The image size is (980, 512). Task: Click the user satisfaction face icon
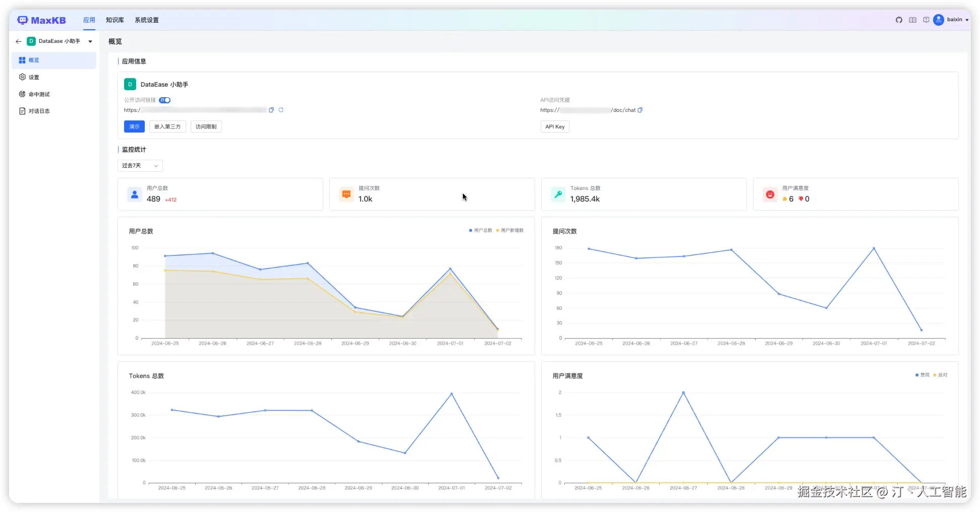pos(770,194)
